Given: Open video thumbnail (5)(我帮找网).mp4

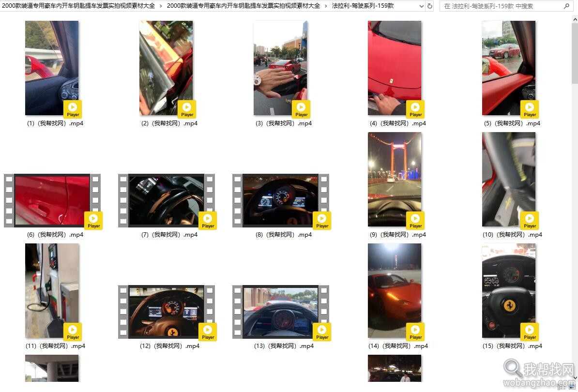Looking at the screenshot, I should (x=509, y=68).
